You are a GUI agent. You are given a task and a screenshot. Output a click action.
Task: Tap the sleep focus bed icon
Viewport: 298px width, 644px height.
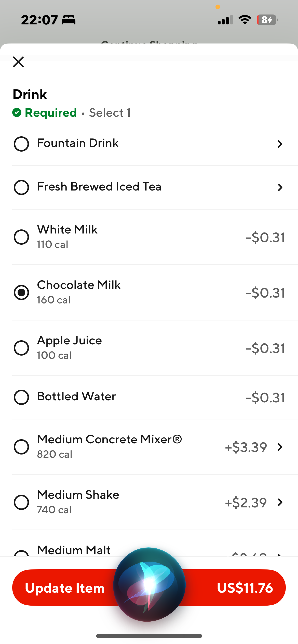point(69,20)
